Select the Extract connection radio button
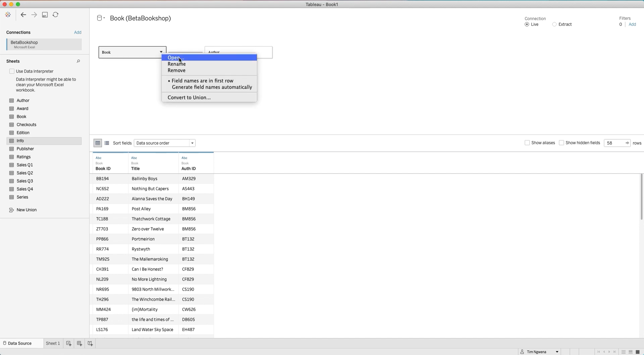 [x=554, y=24]
